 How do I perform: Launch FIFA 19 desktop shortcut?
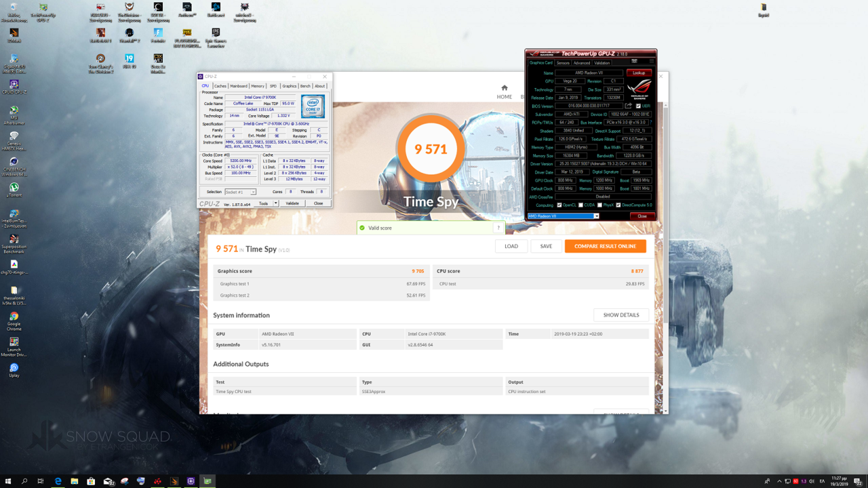click(129, 61)
